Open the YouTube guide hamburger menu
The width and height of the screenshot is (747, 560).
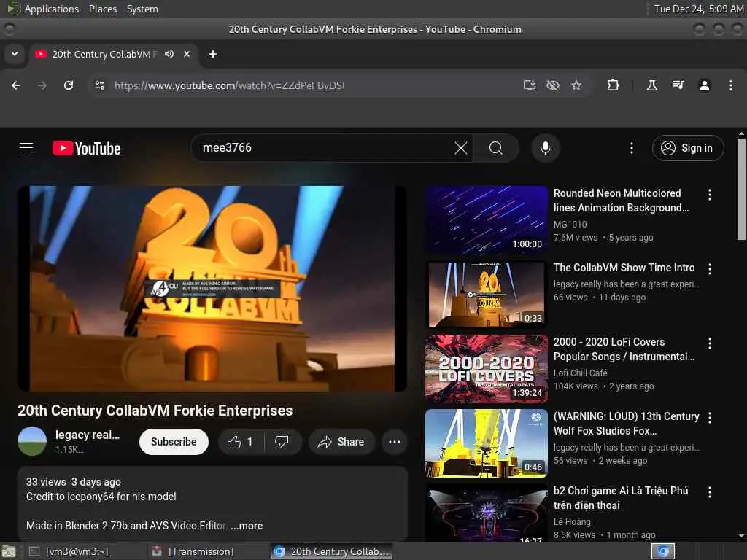pyautogui.click(x=26, y=148)
